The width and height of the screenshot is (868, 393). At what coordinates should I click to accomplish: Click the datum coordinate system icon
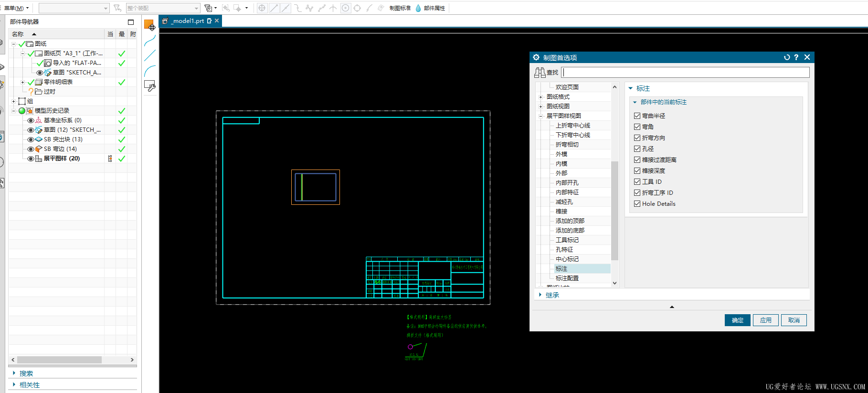pyautogui.click(x=39, y=120)
